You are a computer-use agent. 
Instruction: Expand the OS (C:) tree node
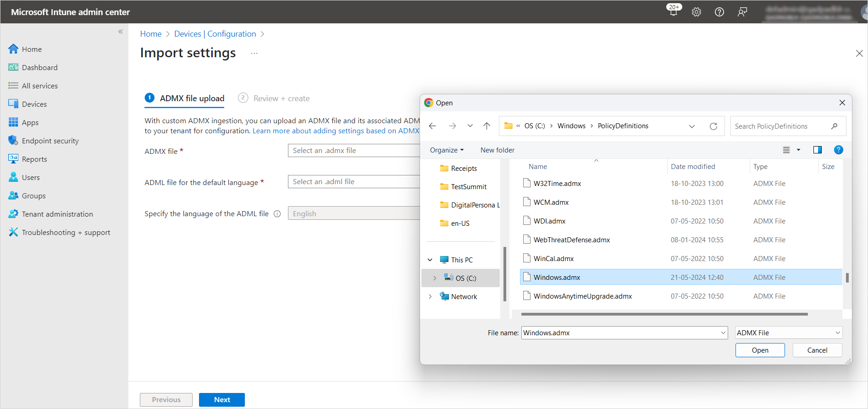435,278
